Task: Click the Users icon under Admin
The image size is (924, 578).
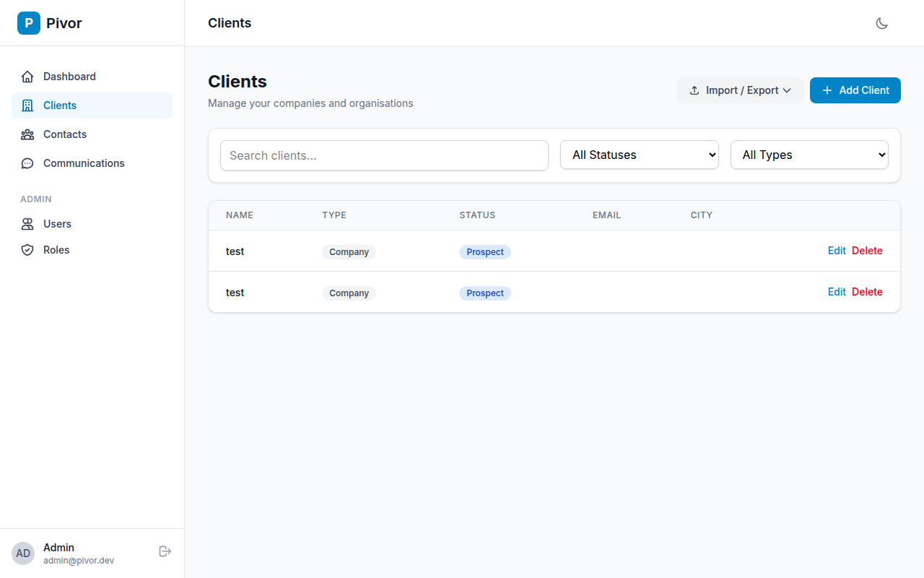Action: click(27, 223)
